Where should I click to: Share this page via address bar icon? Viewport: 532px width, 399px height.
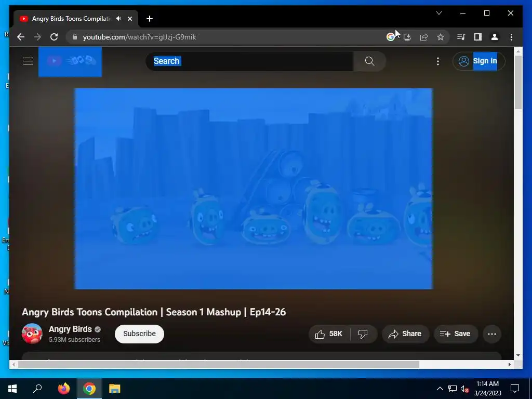tap(424, 37)
